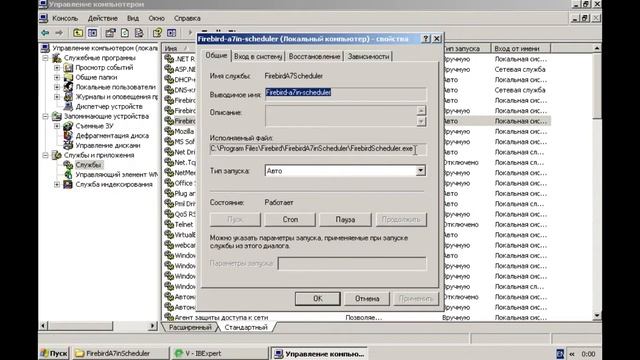Switch to the Зависимости tab
The image size is (640, 360).
point(368,56)
